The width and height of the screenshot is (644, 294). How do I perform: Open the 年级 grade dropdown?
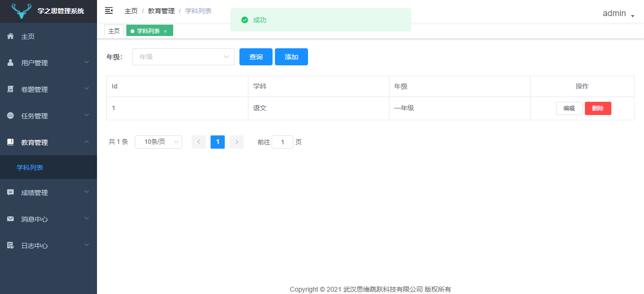(x=183, y=57)
